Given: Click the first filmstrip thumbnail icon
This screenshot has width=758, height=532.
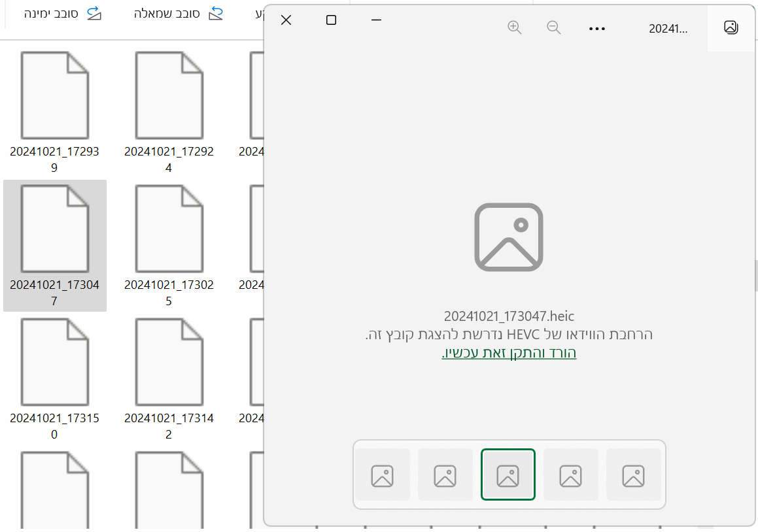Looking at the screenshot, I should pyautogui.click(x=383, y=474).
